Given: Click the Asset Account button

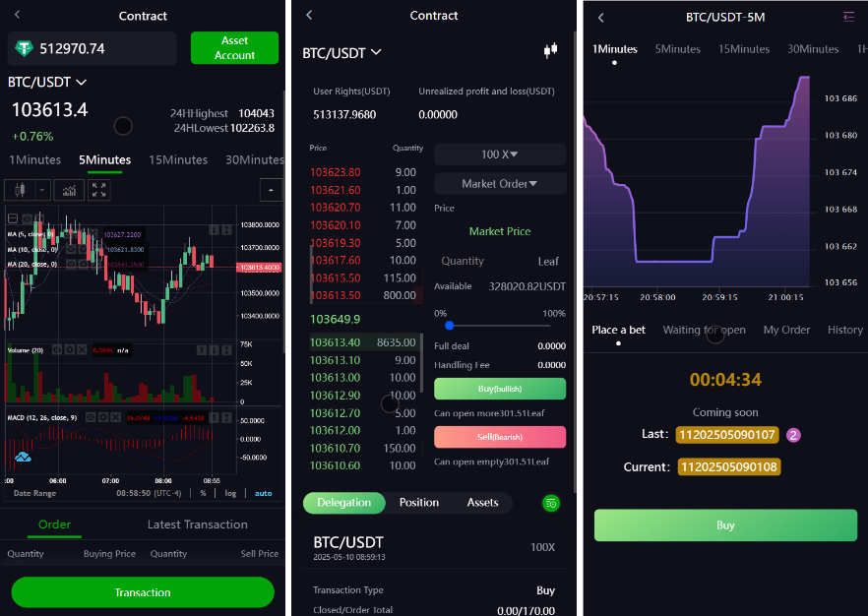Looking at the screenshot, I should point(234,48).
